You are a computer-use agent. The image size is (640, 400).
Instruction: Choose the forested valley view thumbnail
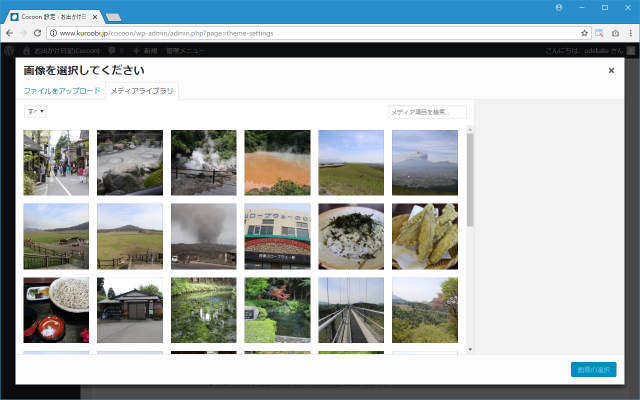point(425,310)
